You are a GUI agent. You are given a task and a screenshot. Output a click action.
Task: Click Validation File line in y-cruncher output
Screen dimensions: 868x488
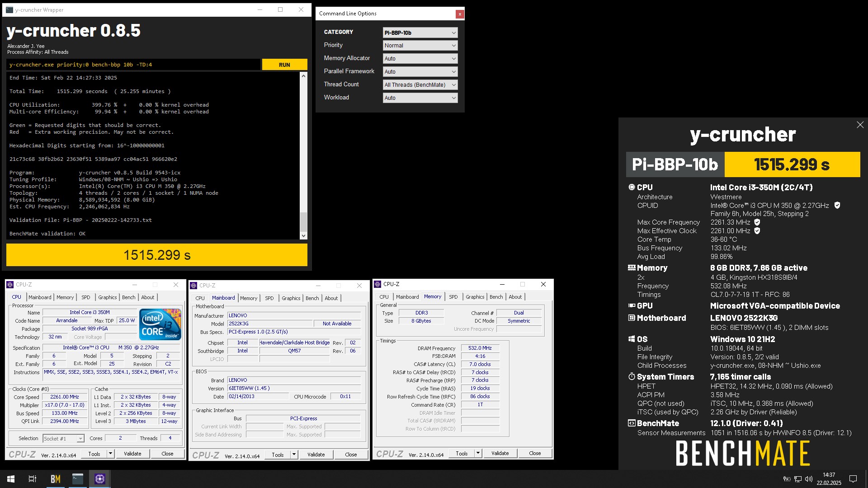[80, 220]
